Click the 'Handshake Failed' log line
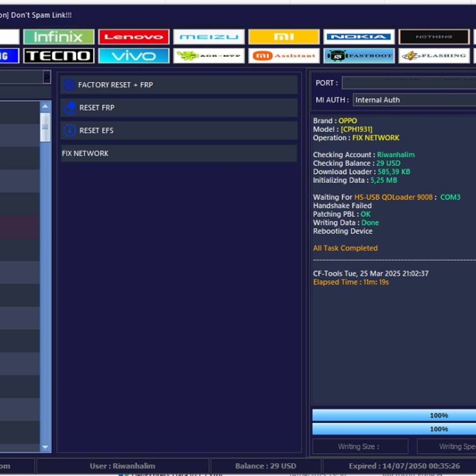476x476 pixels. coord(342,206)
